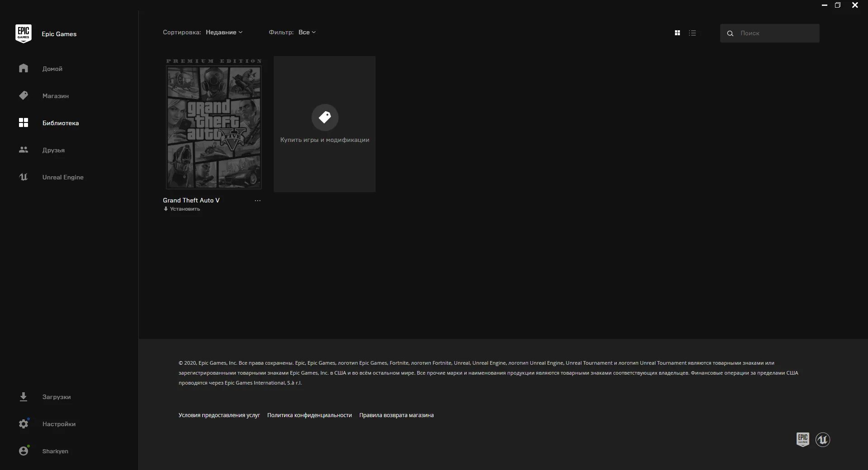Open Unreal Engine in the sidebar
Viewport: 868px width, 470px height.
(63, 177)
